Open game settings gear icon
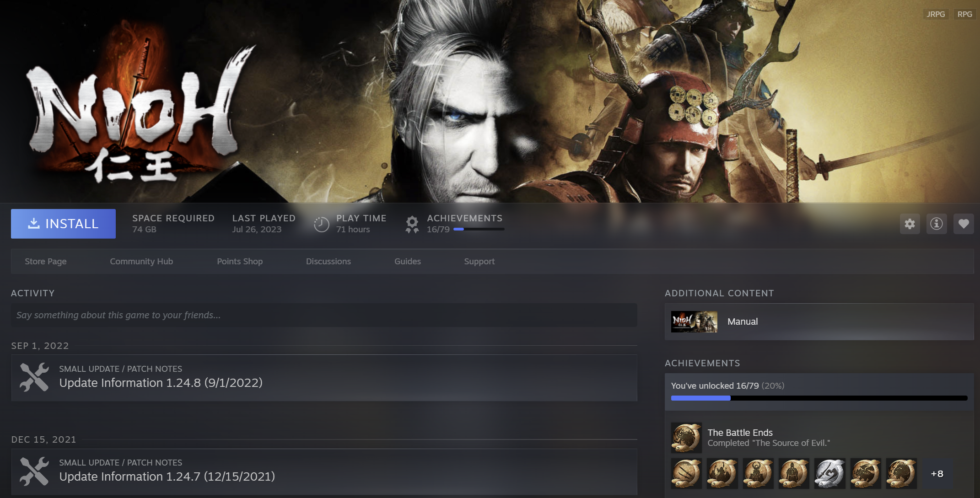Screen dimensions: 980x498 pyautogui.click(x=910, y=224)
